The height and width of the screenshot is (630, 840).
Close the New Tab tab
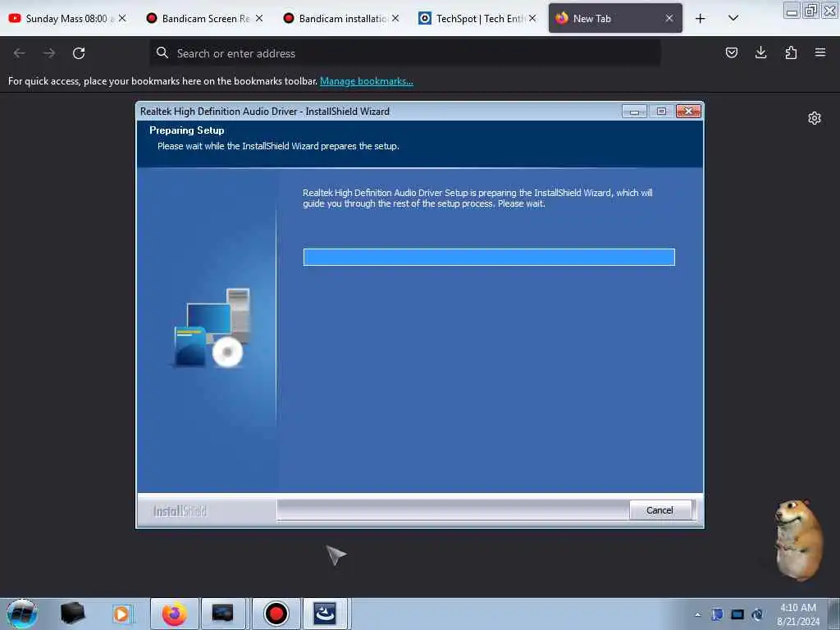coord(669,18)
